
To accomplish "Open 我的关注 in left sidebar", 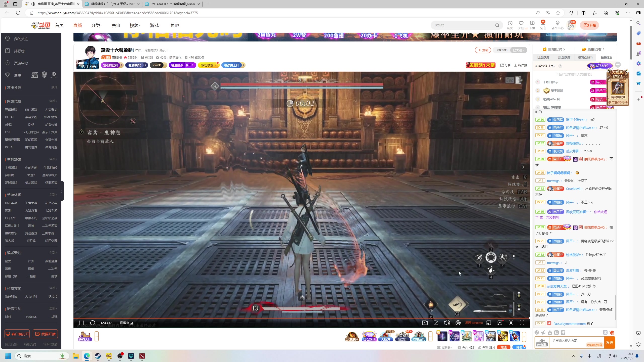I will coord(21,39).
